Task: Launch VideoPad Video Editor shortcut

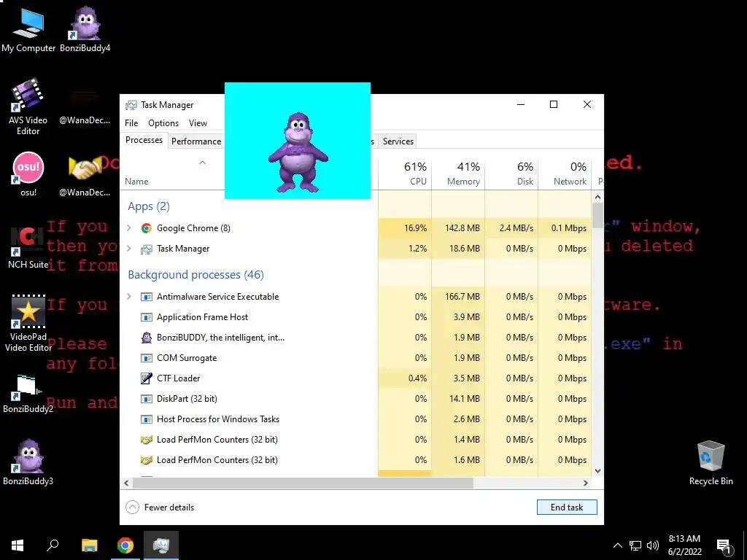Action: point(28,323)
